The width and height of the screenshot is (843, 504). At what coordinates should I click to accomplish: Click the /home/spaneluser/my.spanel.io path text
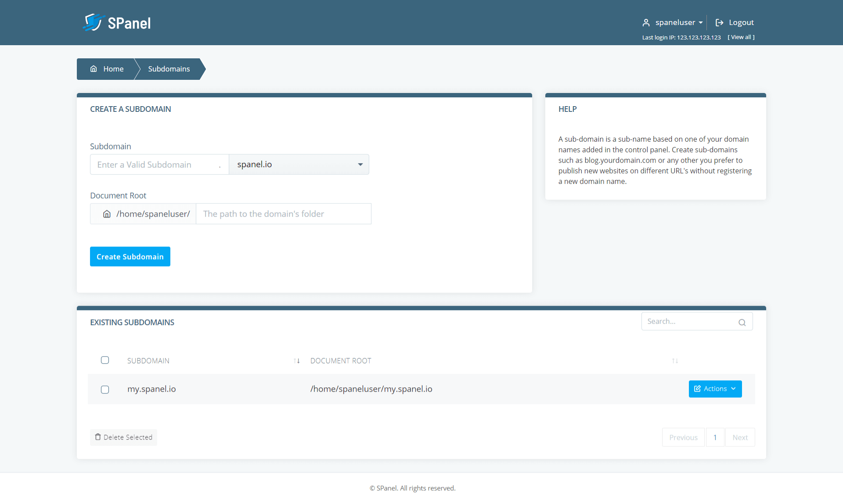click(x=371, y=389)
